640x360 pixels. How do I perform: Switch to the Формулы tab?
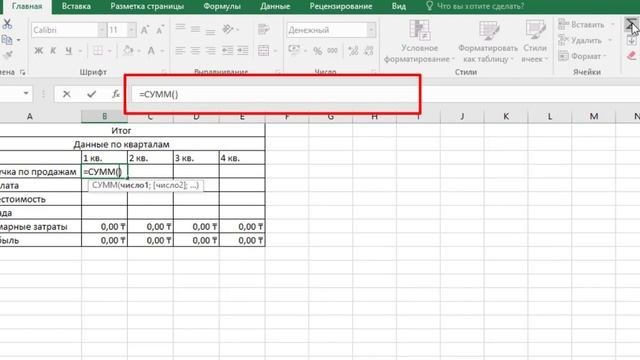(x=222, y=6)
